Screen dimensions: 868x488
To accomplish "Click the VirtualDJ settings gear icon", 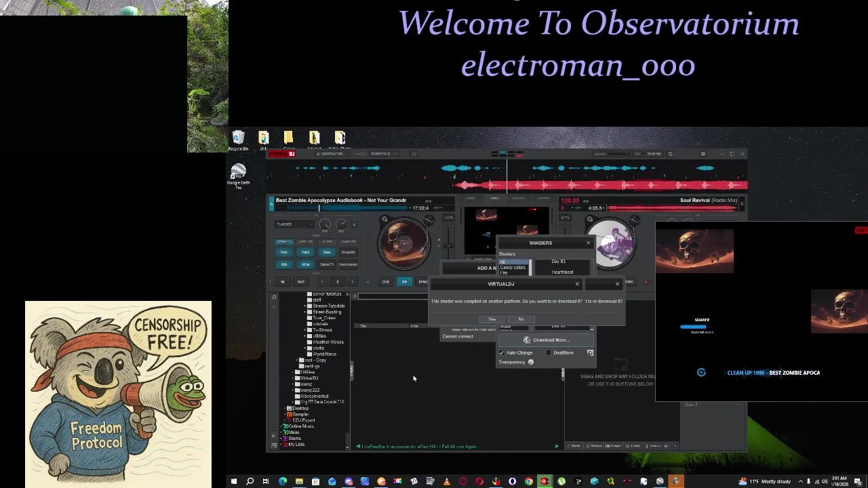I will [x=703, y=154].
